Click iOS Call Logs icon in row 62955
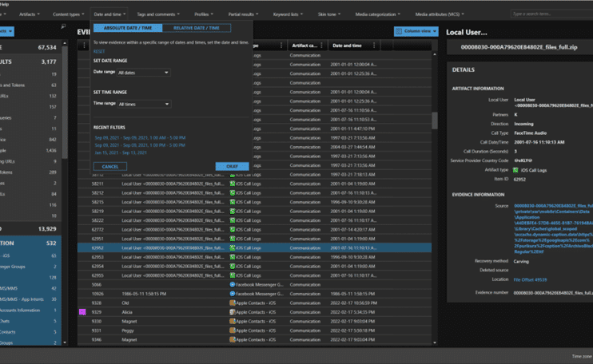The image size is (593, 364). click(233, 275)
